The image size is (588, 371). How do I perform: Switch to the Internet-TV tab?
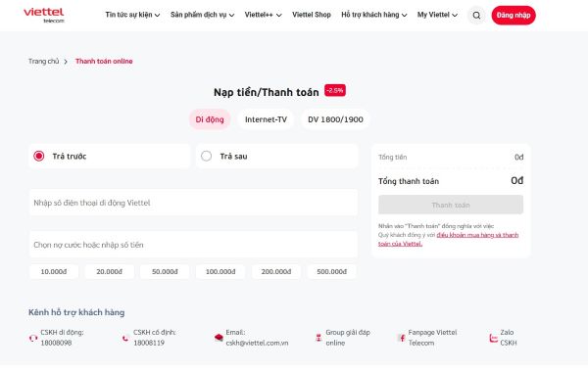click(266, 119)
